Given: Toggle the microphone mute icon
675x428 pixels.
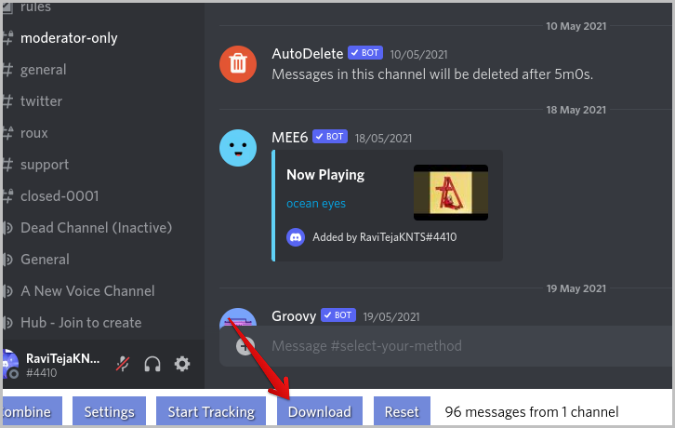Looking at the screenshot, I should click(x=123, y=364).
